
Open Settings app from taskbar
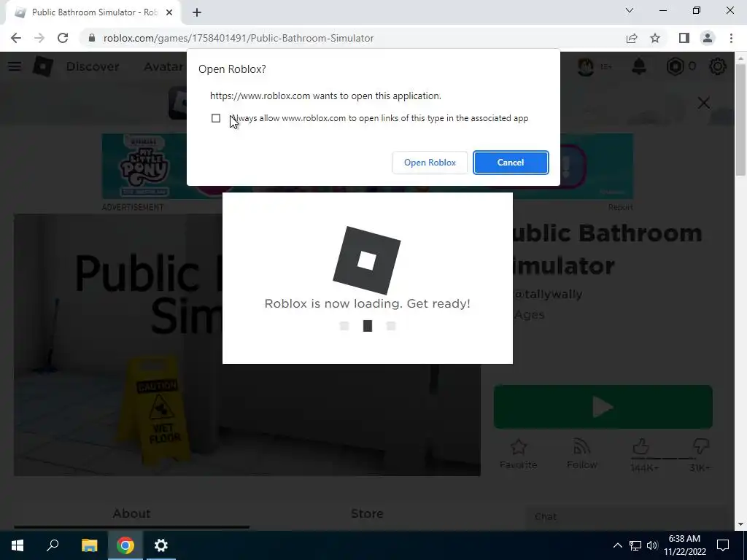[161, 545]
